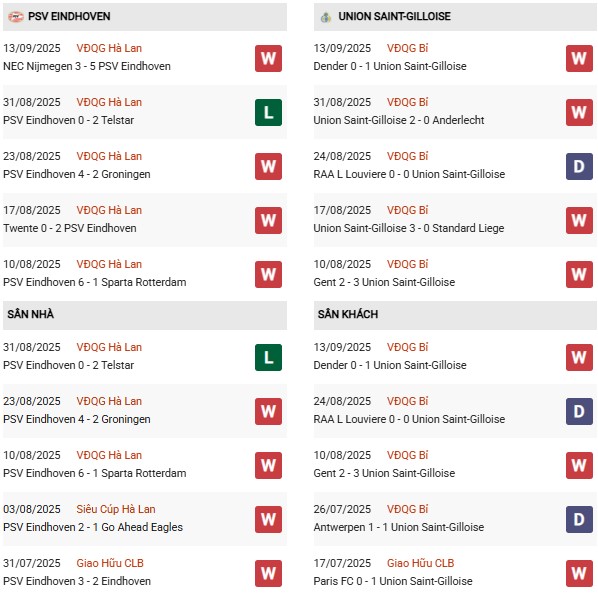The width and height of the screenshot is (598, 596).
Task: Select the Sân Nhà section header
Action: [145, 315]
